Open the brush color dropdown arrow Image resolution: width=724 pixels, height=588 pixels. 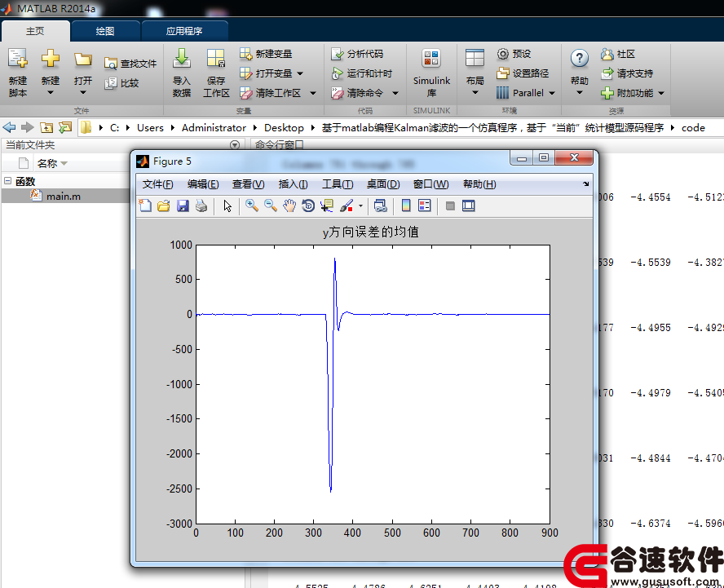tap(360, 206)
